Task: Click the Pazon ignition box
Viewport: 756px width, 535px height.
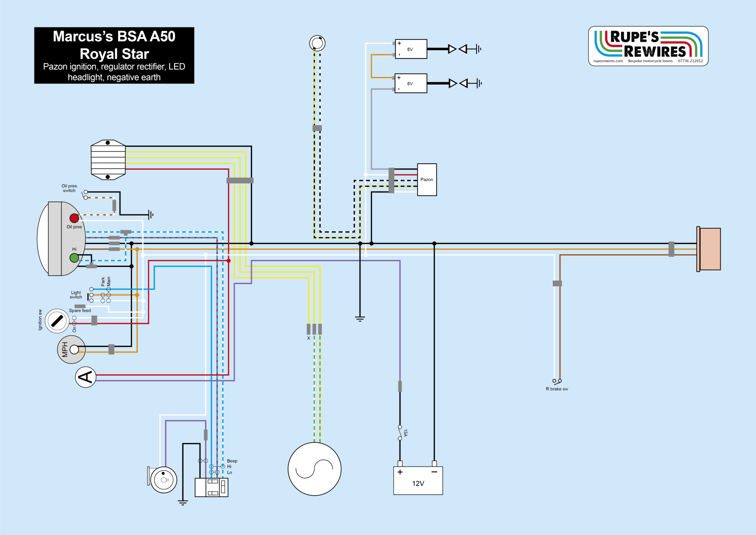Action: point(427,180)
